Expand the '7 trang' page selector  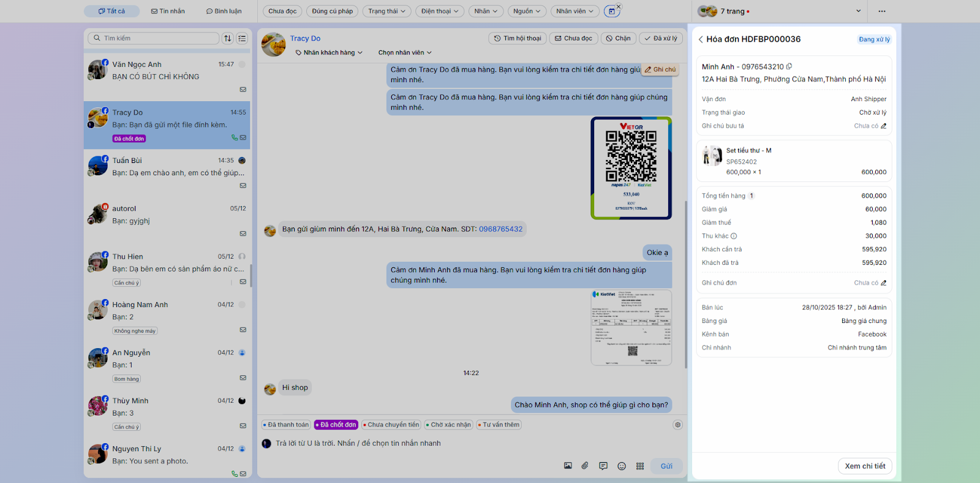point(858,11)
